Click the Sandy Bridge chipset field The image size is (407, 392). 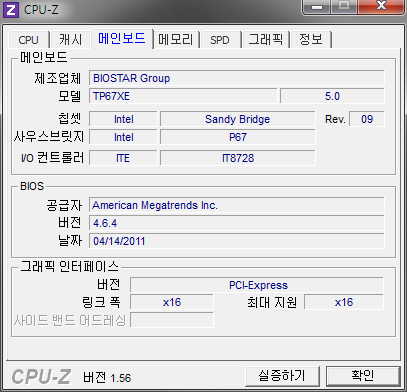[238, 119]
